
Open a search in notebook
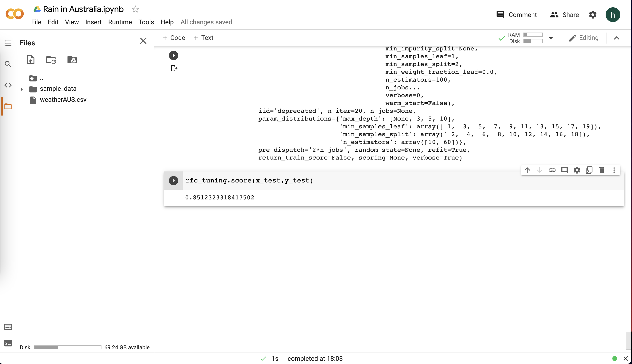click(8, 64)
